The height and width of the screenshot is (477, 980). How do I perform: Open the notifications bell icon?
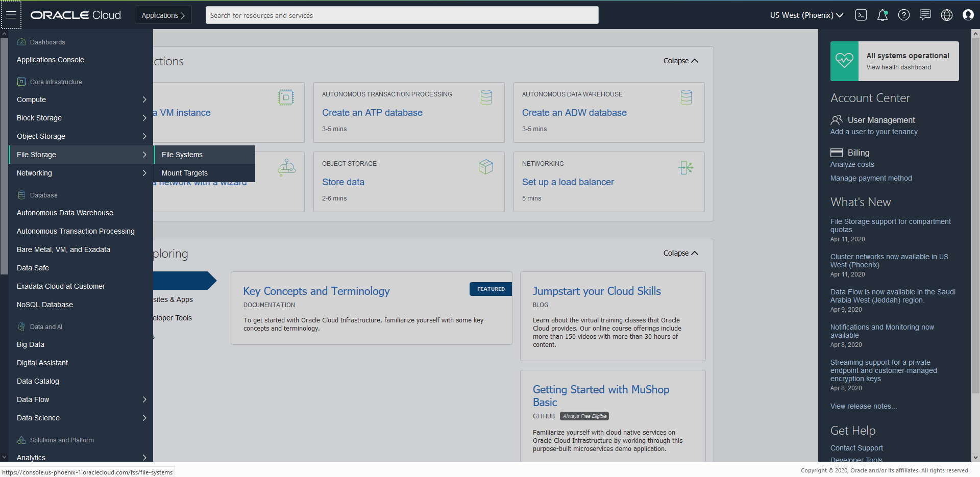click(883, 15)
